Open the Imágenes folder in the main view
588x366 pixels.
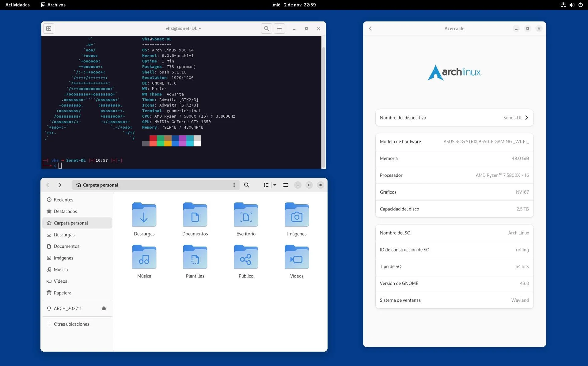click(x=297, y=219)
